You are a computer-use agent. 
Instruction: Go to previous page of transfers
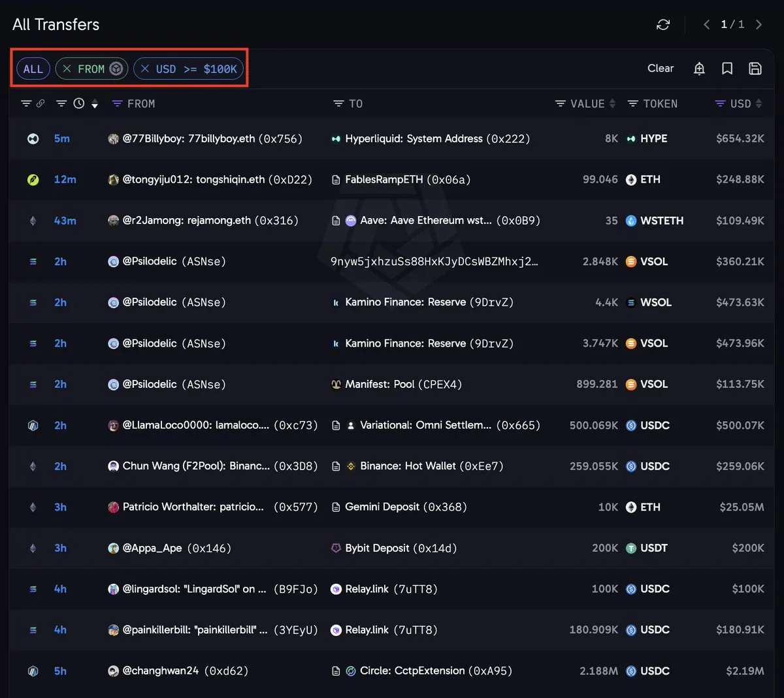click(706, 25)
